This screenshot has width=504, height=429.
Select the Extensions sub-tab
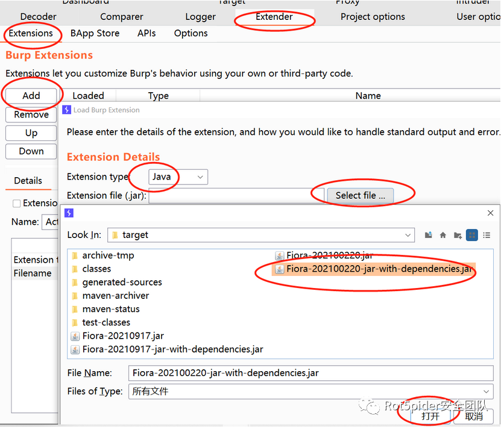[31, 33]
